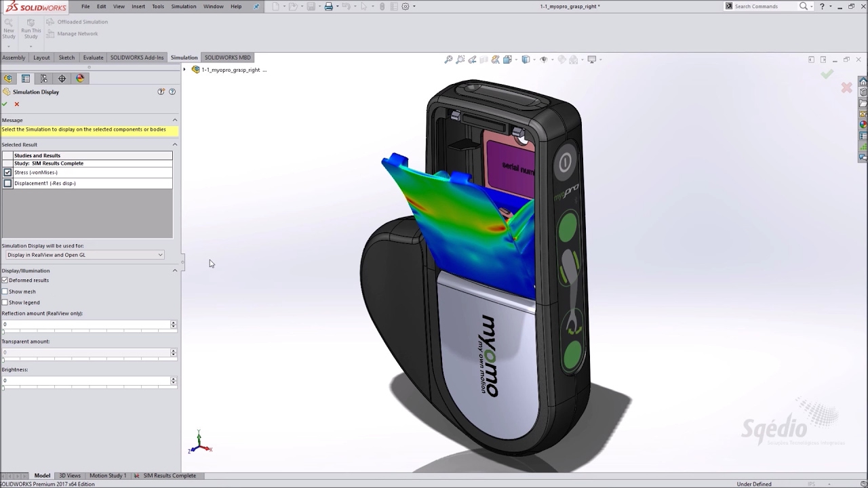The width and height of the screenshot is (868, 488).
Task: Adjust the Brightness slider
Action: [x=88, y=387]
